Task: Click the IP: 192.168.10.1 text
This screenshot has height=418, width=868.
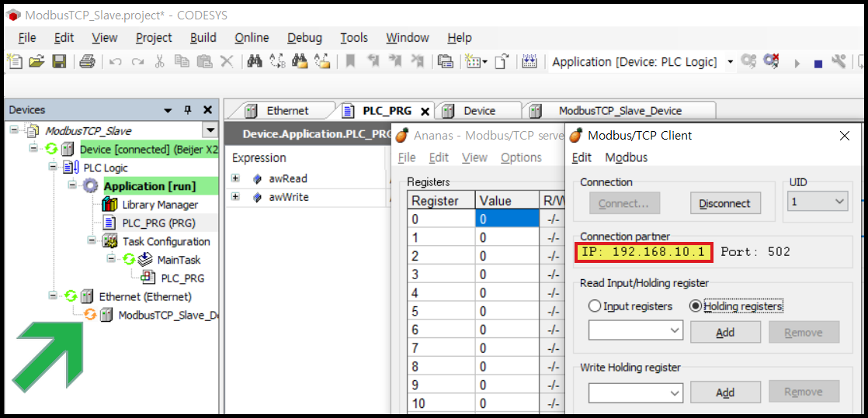Action: tap(644, 252)
